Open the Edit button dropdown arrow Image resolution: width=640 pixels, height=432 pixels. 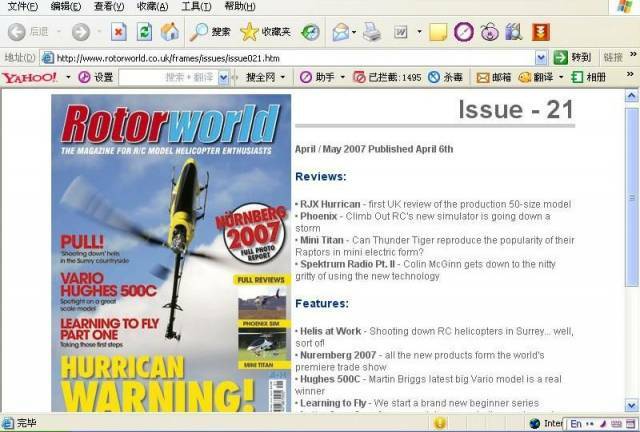(x=419, y=32)
